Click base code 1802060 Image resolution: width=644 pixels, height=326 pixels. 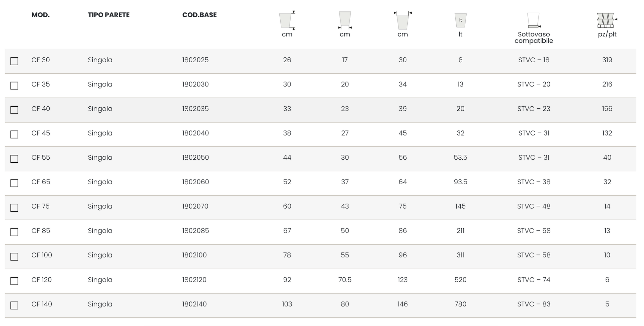[x=195, y=182]
